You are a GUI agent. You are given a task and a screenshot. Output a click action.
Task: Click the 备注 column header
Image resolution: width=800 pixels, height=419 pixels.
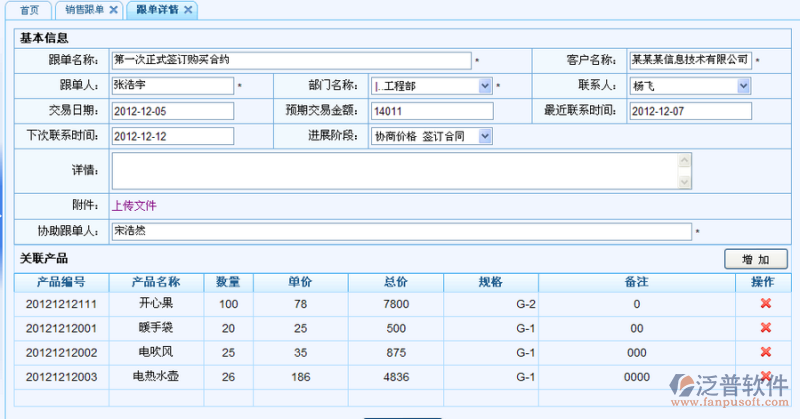637,282
